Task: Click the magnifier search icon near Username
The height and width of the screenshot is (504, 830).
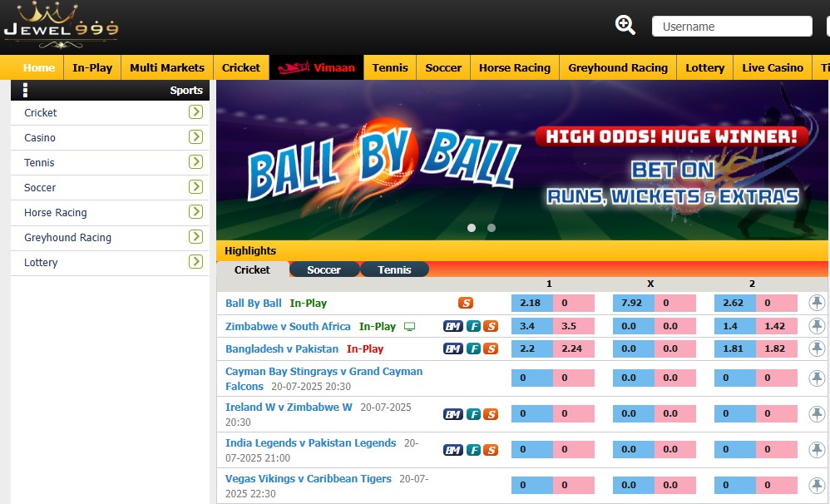Action: (x=625, y=25)
